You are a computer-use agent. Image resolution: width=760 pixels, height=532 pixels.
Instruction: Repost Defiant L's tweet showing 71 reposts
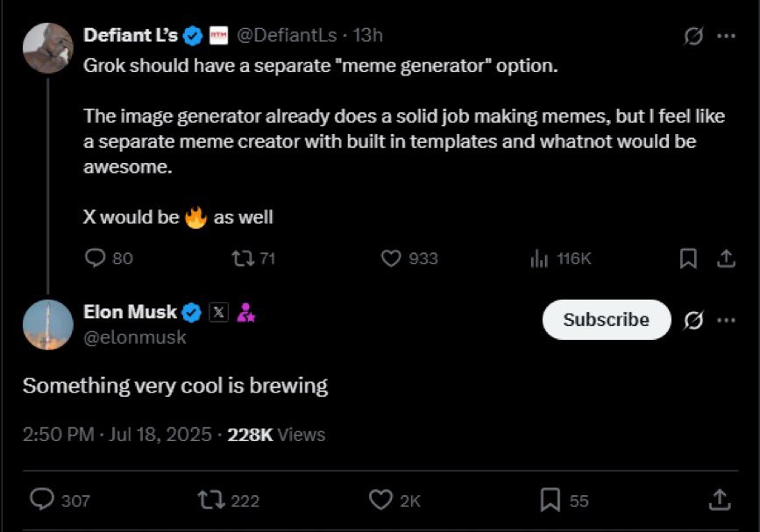click(x=253, y=259)
